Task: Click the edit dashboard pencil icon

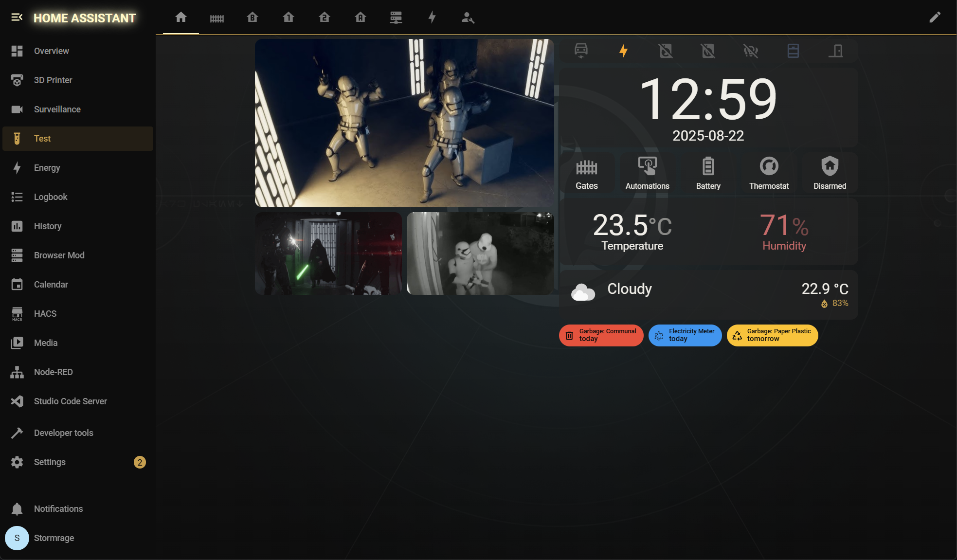Action: click(x=935, y=18)
